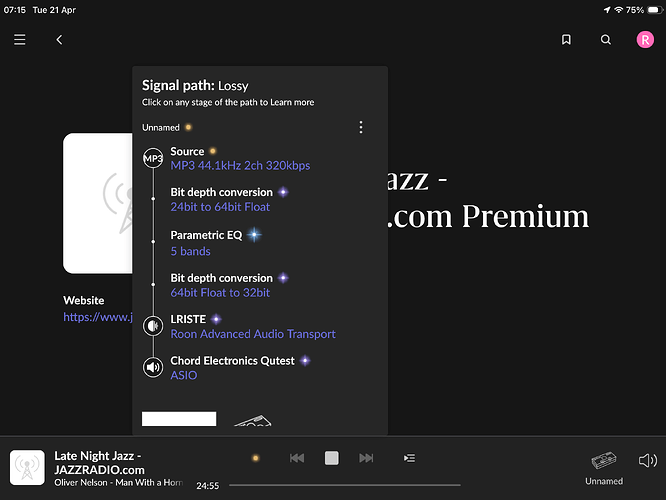The height and width of the screenshot is (500, 666).
Task: Click the 24bit to 64bit Float stage
Action: (x=220, y=207)
